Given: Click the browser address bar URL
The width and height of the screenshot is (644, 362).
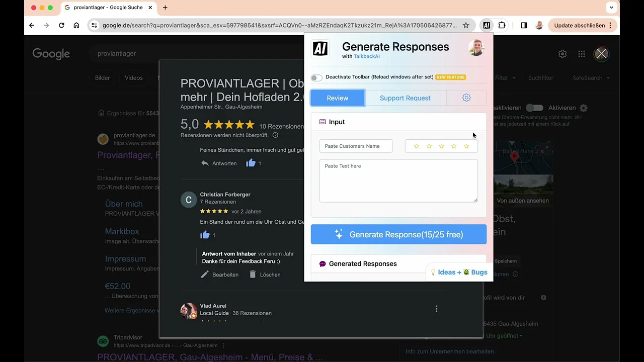Looking at the screenshot, I should 279,25.
